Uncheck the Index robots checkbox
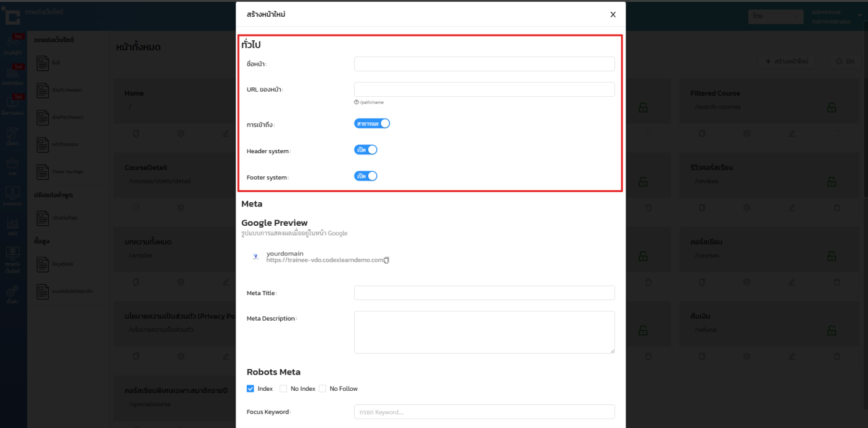The width and height of the screenshot is (868, 428). 250,388
